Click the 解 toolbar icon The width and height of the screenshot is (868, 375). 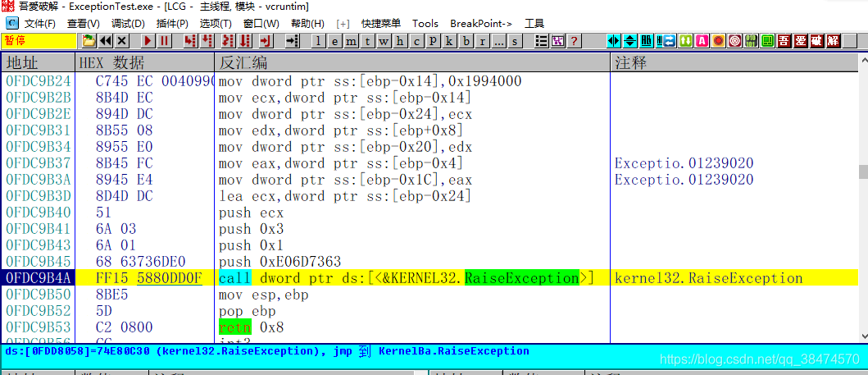point(833,40)
